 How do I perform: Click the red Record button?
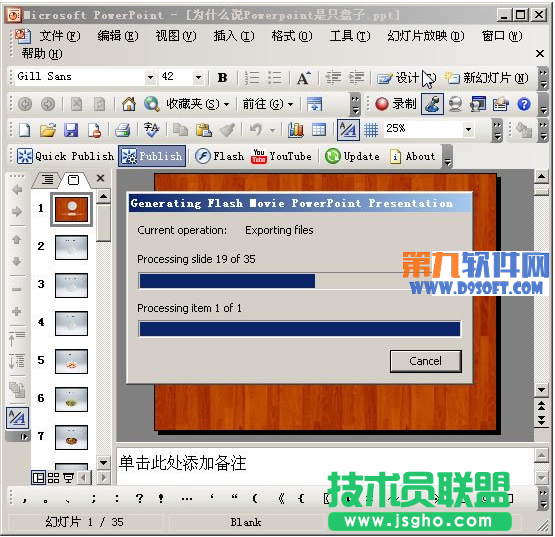pyautogui.click(x=396, y=104)
